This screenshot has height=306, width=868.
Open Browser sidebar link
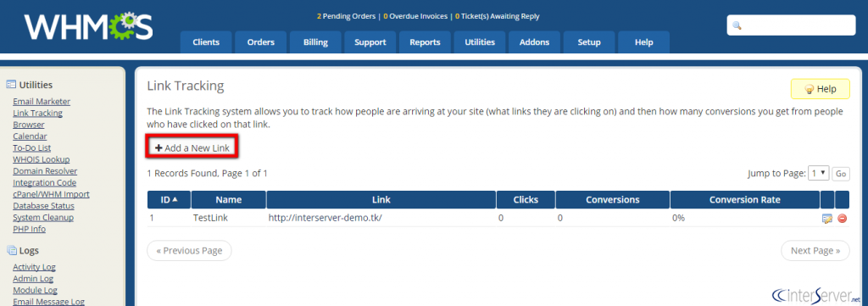pos(29,125)
